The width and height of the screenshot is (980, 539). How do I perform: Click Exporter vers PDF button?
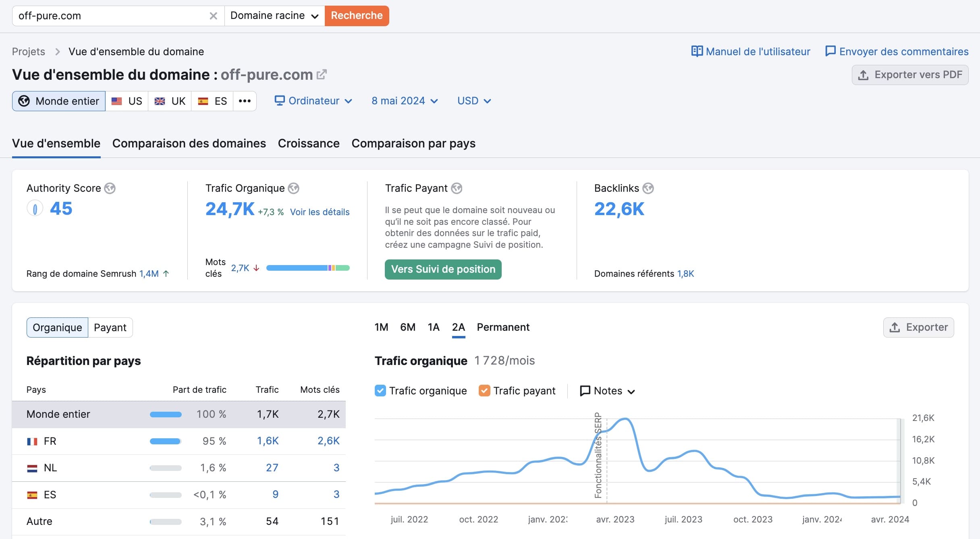(x=910, y=75)
